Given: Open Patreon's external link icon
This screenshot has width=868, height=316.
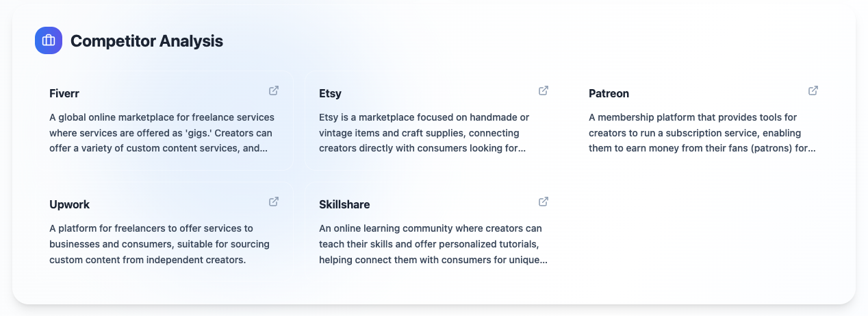Looking at the screenshot, I should (813, 90).
